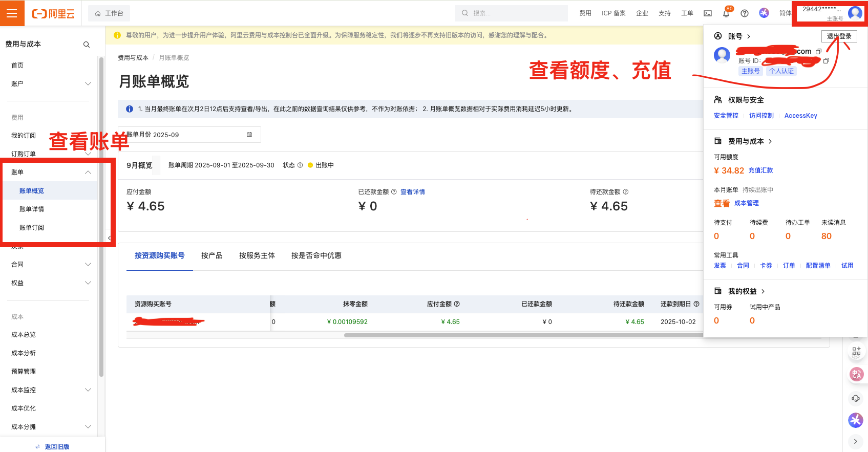The image size is (868, 452).
Task: Click 返回旧版 link
Action: [52, 447]
